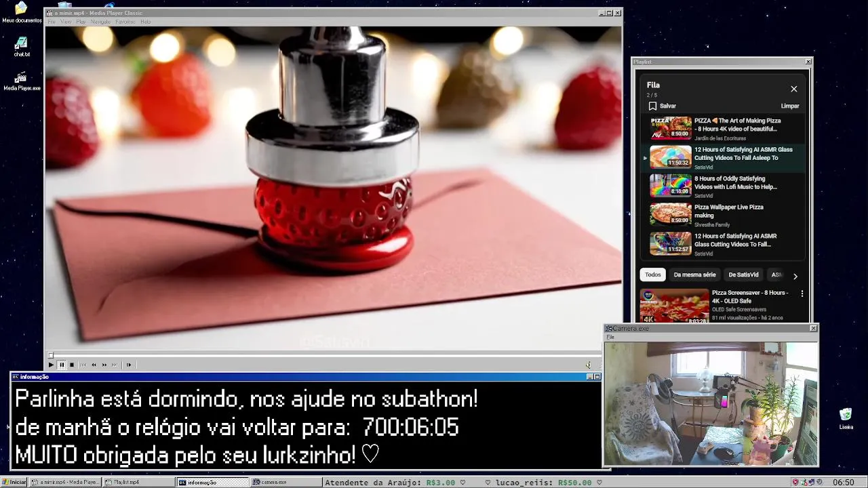Click the rewind (decrease speed) button
868x488 pixels.
coord(94,365)
